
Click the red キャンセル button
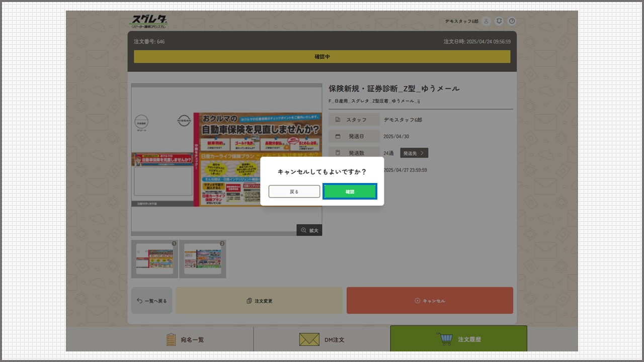[x=430, y=301]
